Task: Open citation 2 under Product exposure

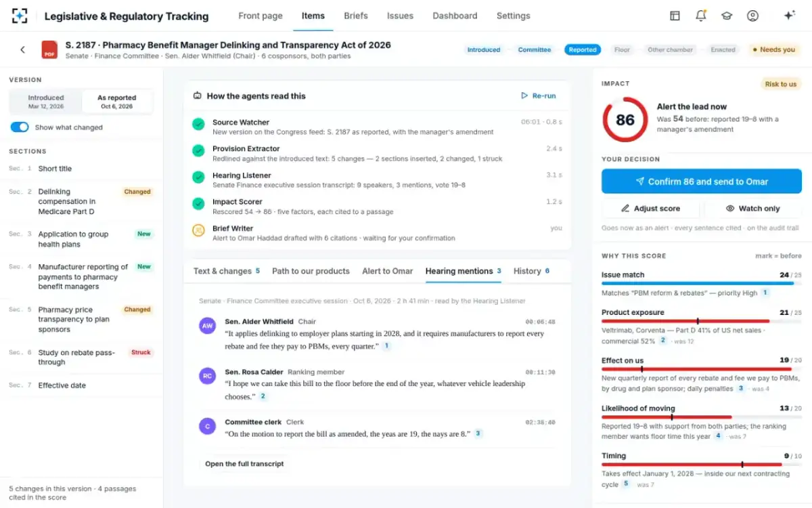Action: point(663,341)
